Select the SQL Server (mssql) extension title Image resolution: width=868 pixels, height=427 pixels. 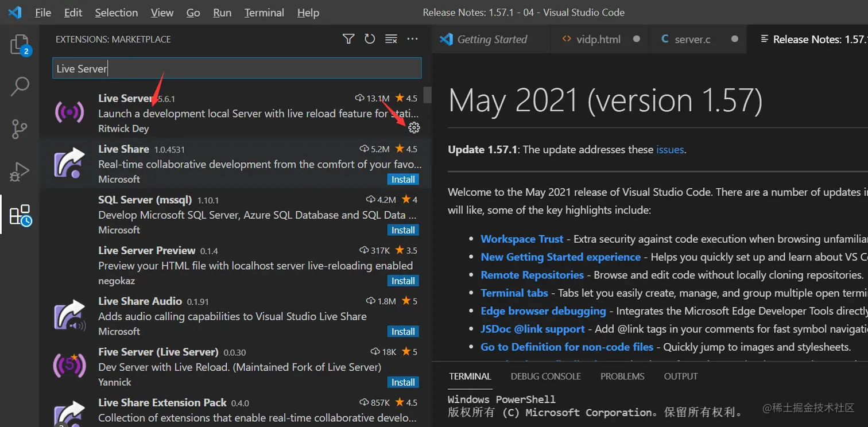pyautogui.click(x=145, y=200)
